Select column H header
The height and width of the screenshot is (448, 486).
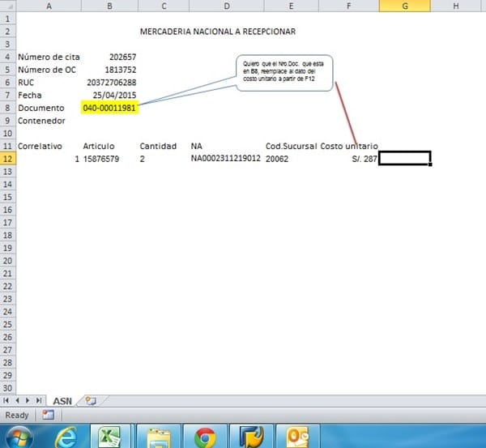click(x=456, y=6)
